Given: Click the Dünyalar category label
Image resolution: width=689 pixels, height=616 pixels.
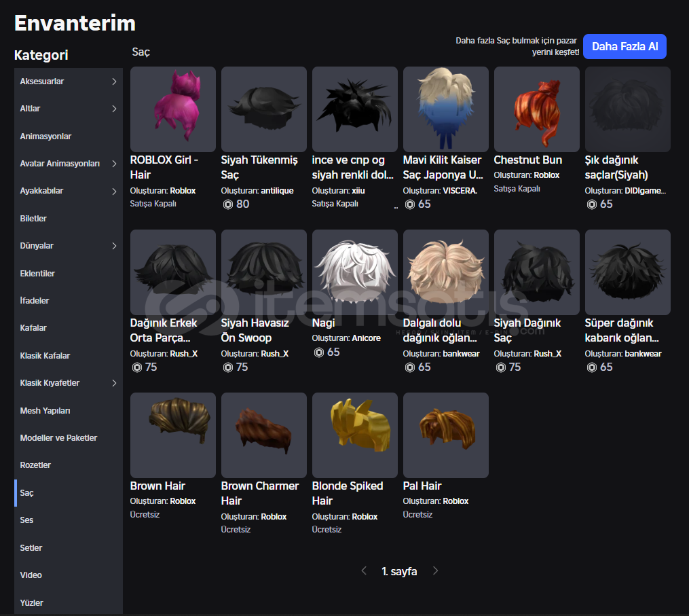Looking at the screenshot, I should [37, 246].
